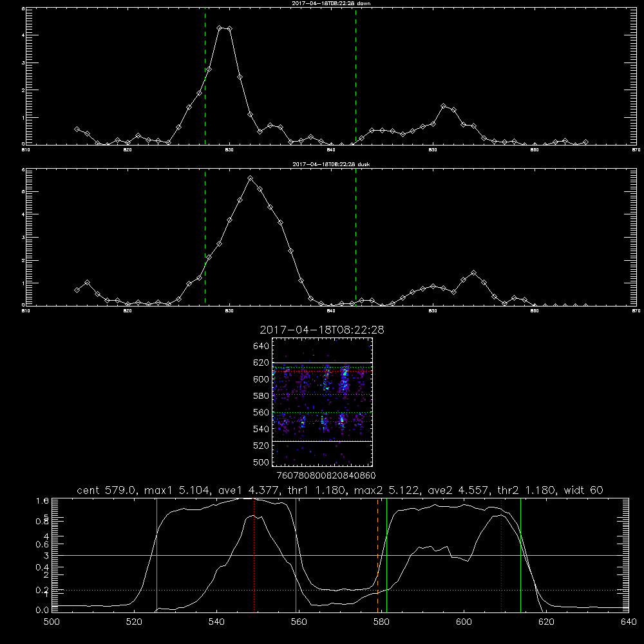
Task: Click the "540" y-axis label of heatmap
Action: tap(261, 429)
